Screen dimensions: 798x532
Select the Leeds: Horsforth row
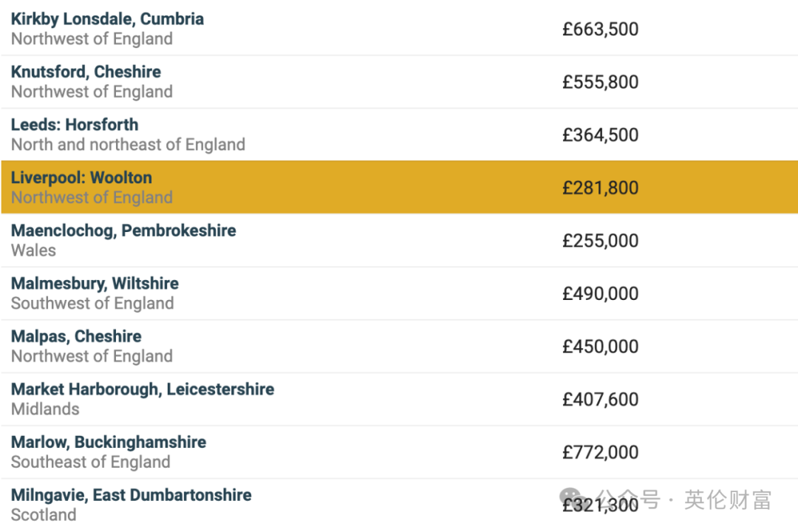[400, 135]
